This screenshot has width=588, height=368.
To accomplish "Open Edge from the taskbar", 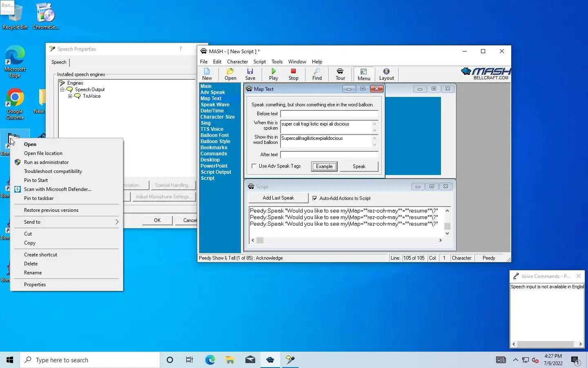I will pyautogui.click(x=210, y=360).
